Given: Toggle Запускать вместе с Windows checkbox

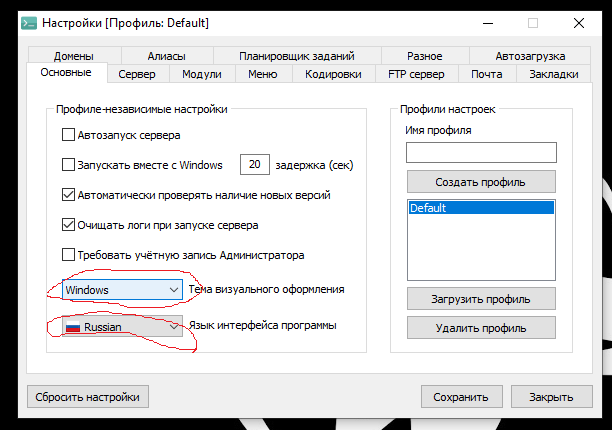Looking at the screenshot, I should (x=69, y=165).
